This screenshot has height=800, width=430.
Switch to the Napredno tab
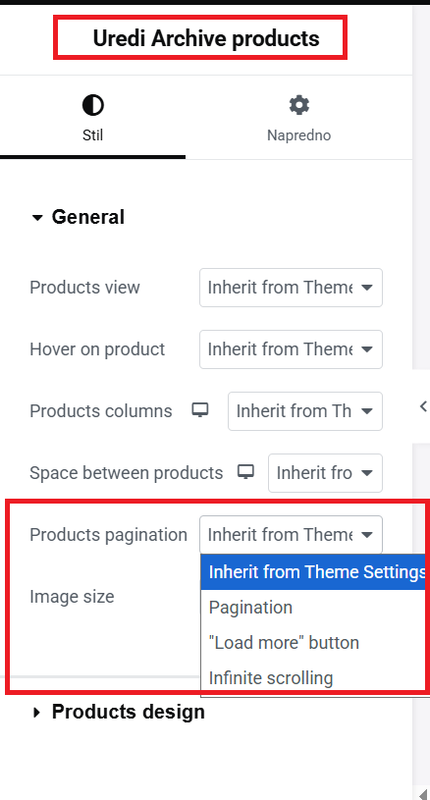point(299,117)
